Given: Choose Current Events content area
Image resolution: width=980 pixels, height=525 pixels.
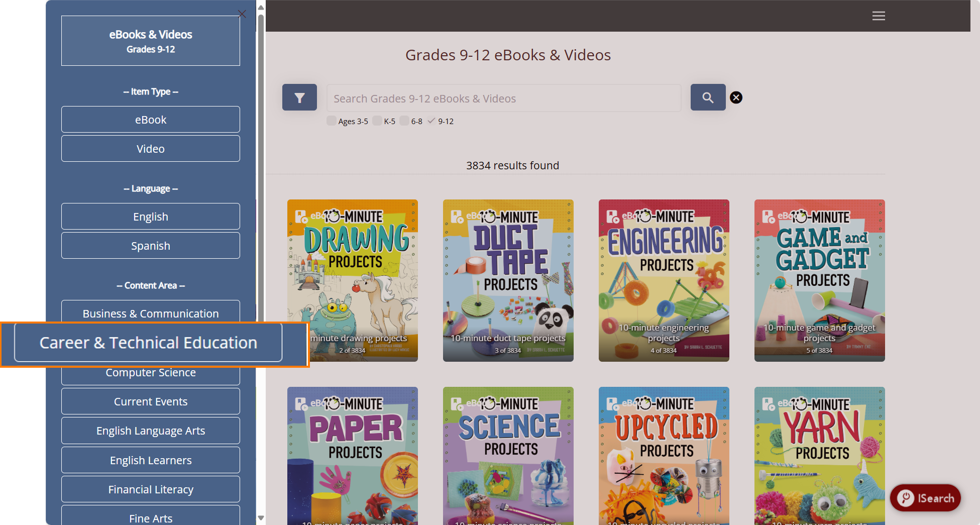Looking at the screenshot, I should 151,401.
